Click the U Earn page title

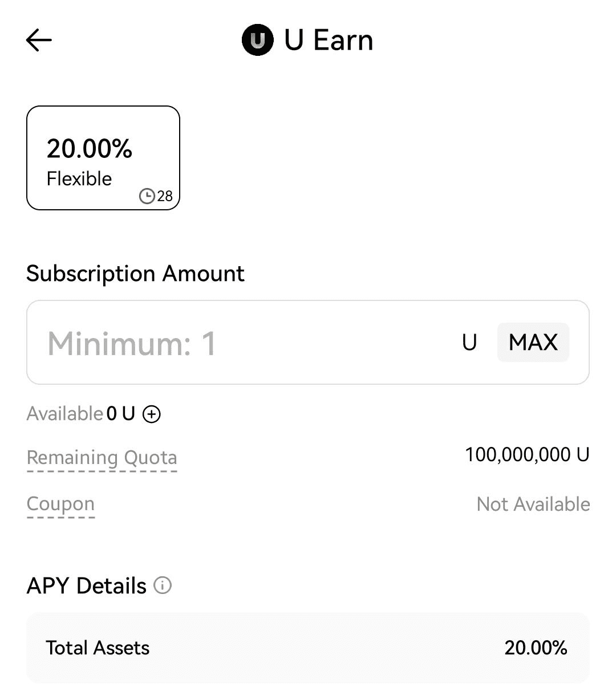[329, 40]
